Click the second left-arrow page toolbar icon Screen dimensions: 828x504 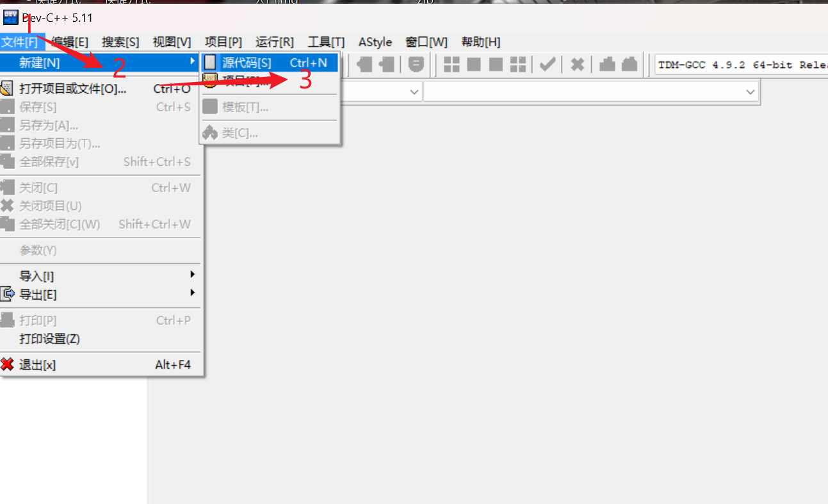[x=387, y=64]
